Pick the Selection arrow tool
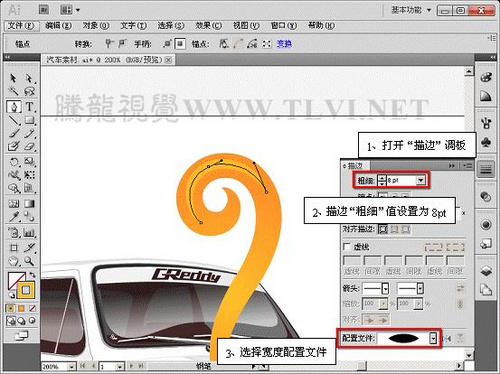500x374 pixels. [x=14, y=78]
